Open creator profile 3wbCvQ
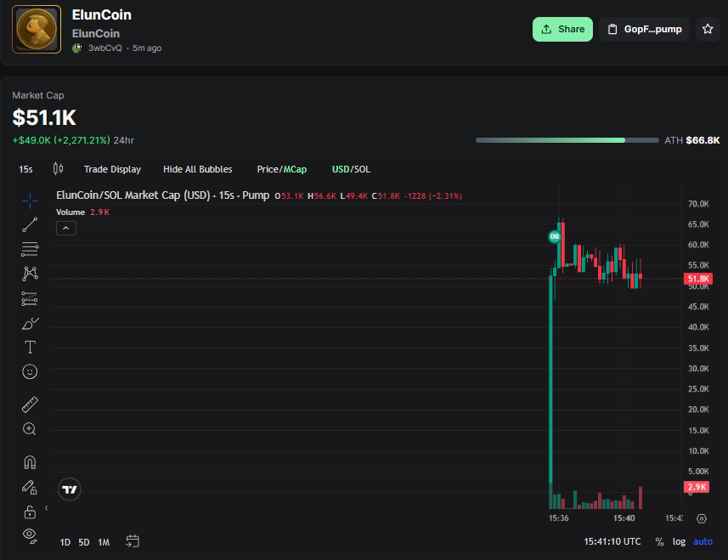 (105, 48)
